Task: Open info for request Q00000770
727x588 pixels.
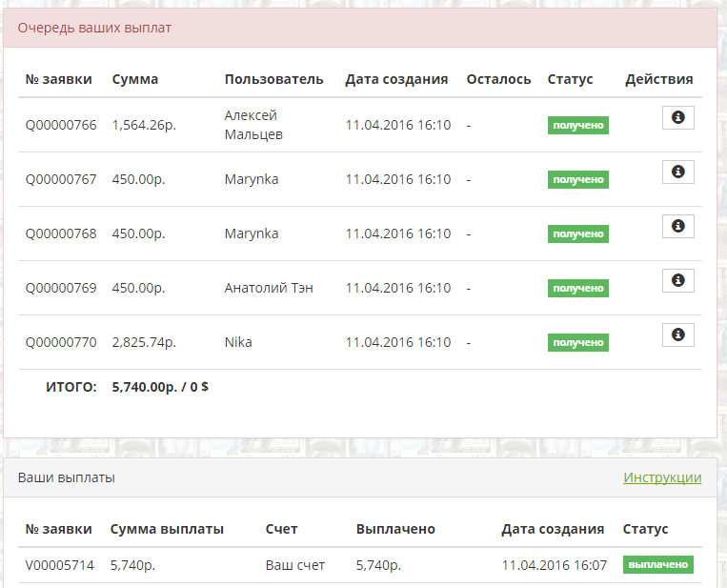Action: (x=677, y=335)
